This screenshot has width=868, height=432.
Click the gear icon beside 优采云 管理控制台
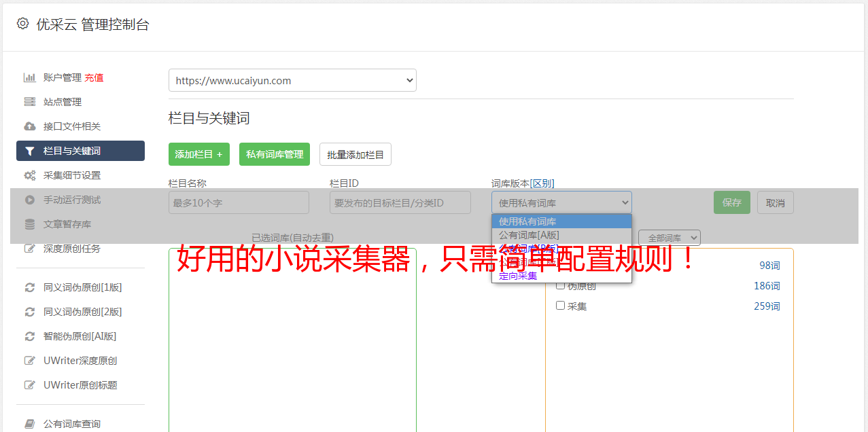coord(22,24)
